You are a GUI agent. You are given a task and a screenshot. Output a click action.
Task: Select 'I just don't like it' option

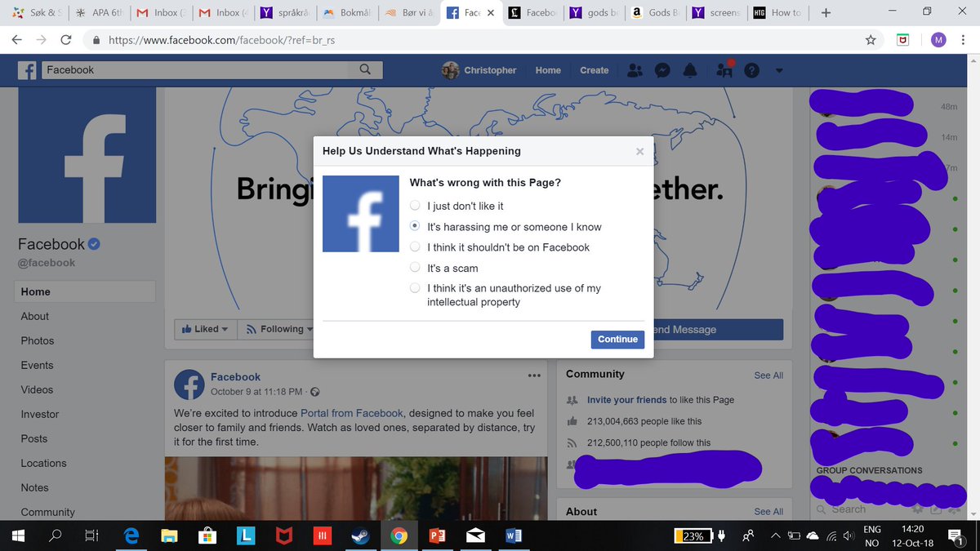(x=416, y=206)
